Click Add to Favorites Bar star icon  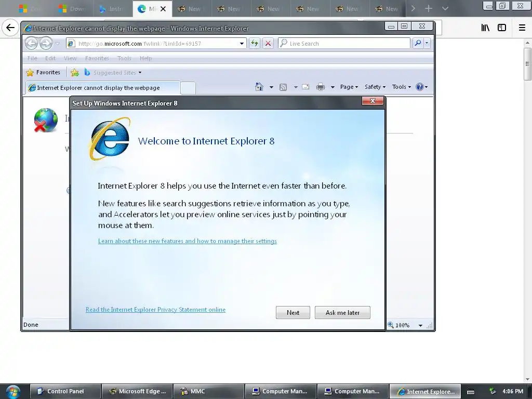click(75, 73)
